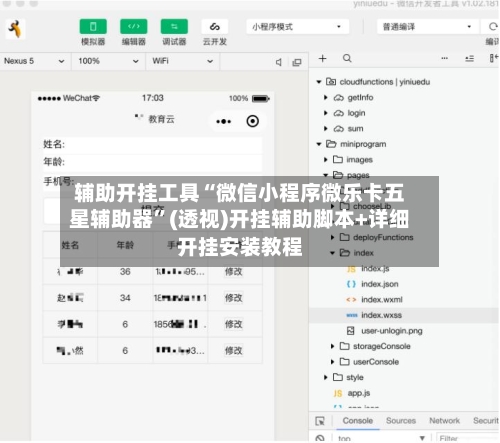The width and height of the screenshot is (500, 443).
Task: Add a new file with plus icon
Action: [322, 59]
